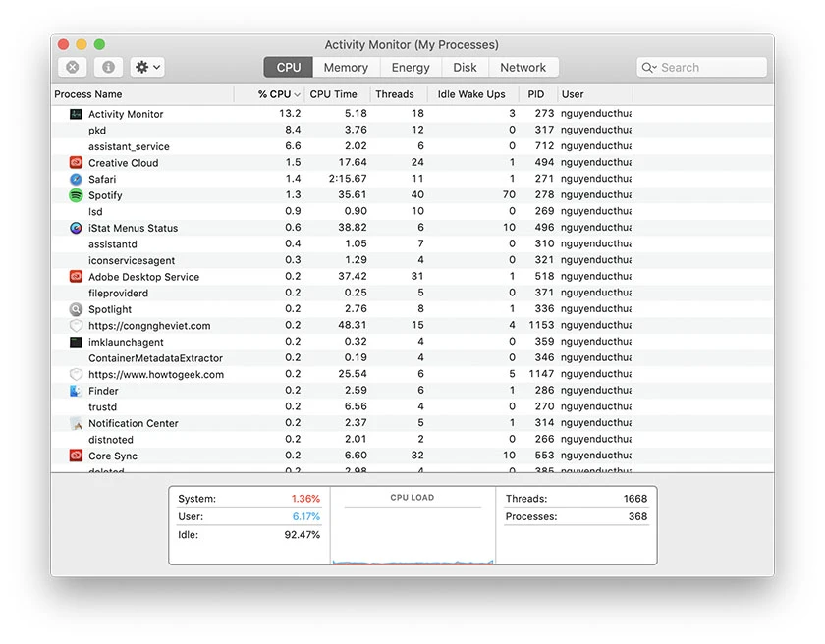Click shield icon beside howtogeek.com
Image resolution: width=825 pixels, height=644 pixels.
[x=76, y=374]
